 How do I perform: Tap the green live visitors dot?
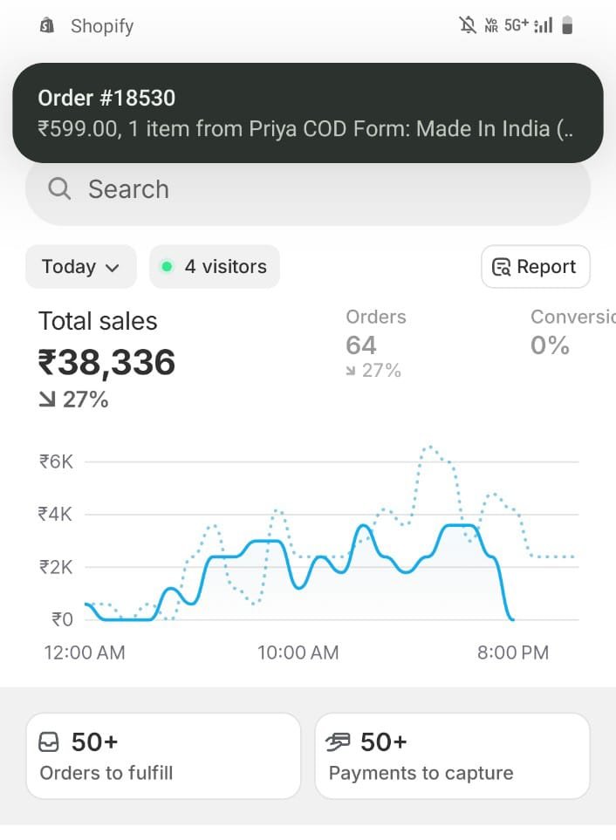click(x=168, y=267)
